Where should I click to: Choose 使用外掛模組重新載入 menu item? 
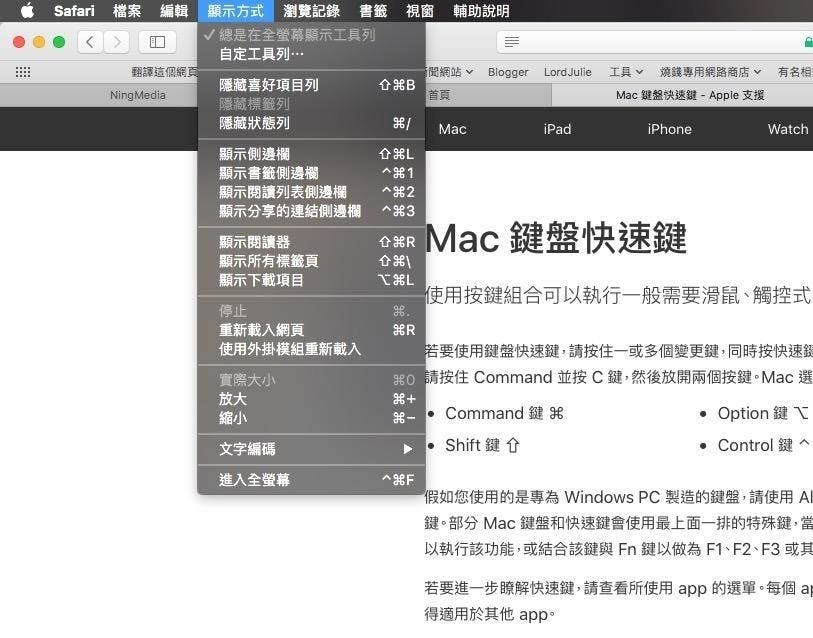[312, 350]
